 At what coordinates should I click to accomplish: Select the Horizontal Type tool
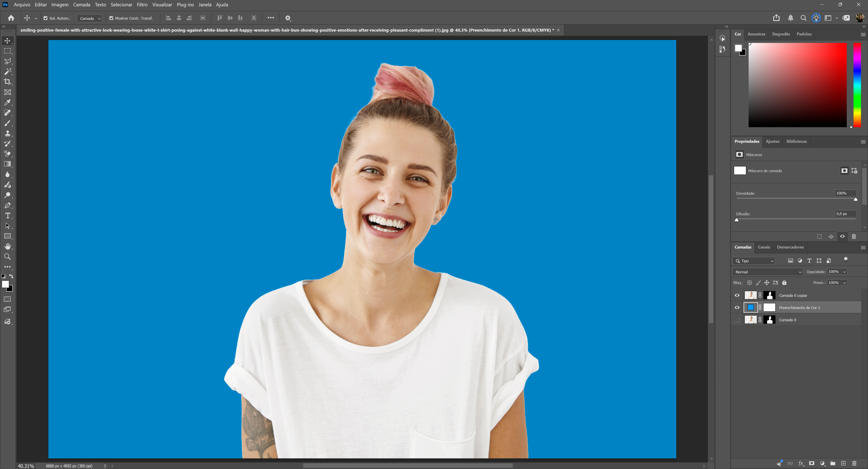[x=7, y=216]
